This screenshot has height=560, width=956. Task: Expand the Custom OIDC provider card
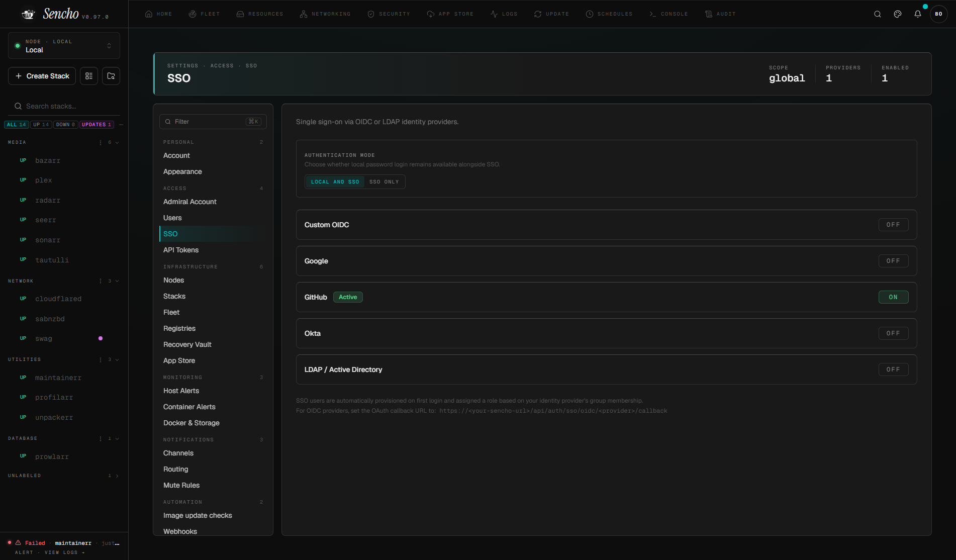pyautogui.click(x=606, y=225)
